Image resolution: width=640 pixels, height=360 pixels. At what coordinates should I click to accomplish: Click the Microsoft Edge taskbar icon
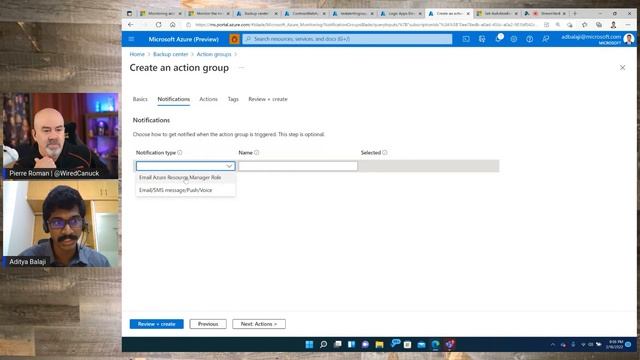(436, 344)
